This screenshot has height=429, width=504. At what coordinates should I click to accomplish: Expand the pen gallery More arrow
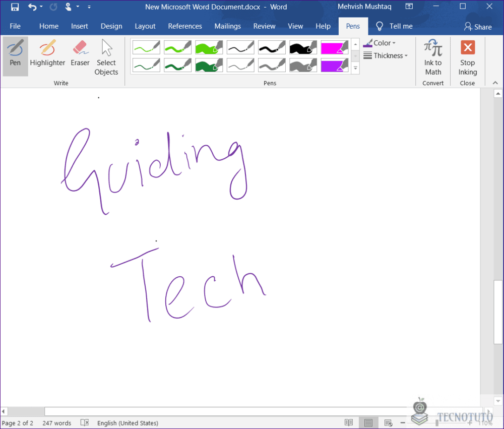[355, 68]
